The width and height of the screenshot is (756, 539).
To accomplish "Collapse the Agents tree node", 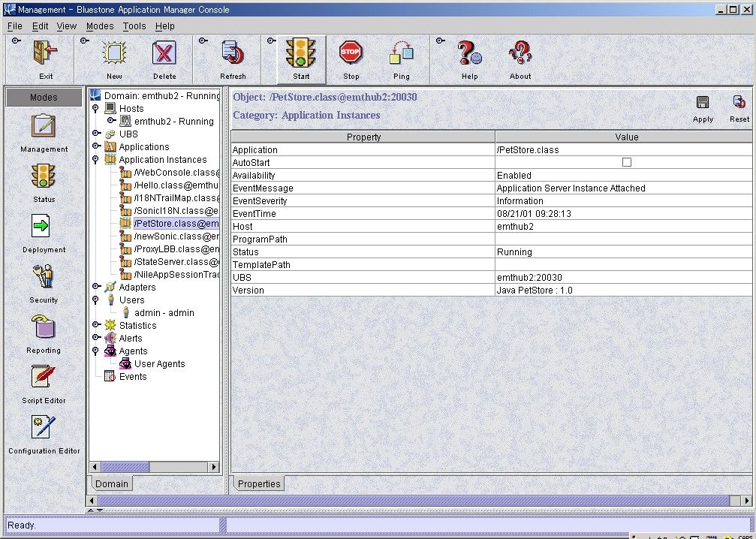I will 95,351.
